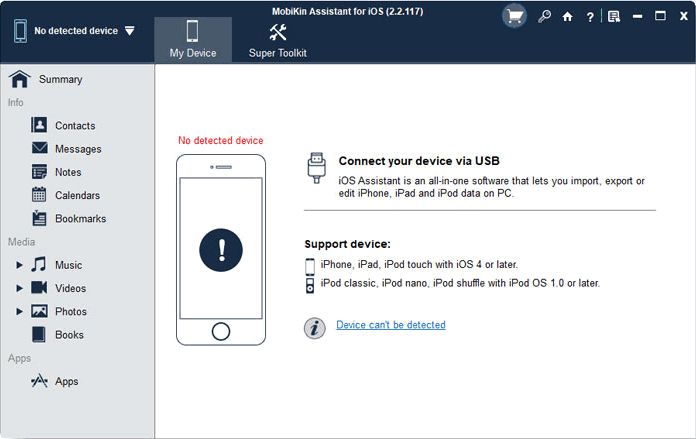Click the Messages envelope icon
The image size is (696, 439).
point(40,148)
